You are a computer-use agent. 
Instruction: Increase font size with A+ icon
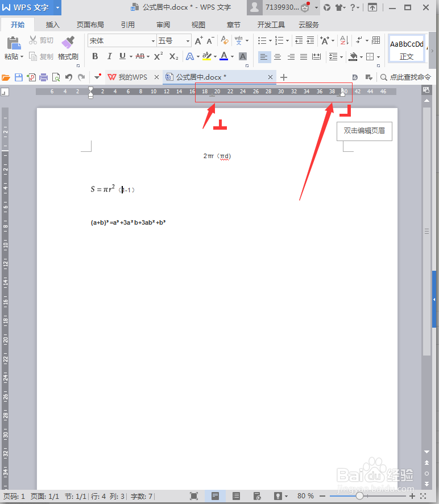[199, 41]
